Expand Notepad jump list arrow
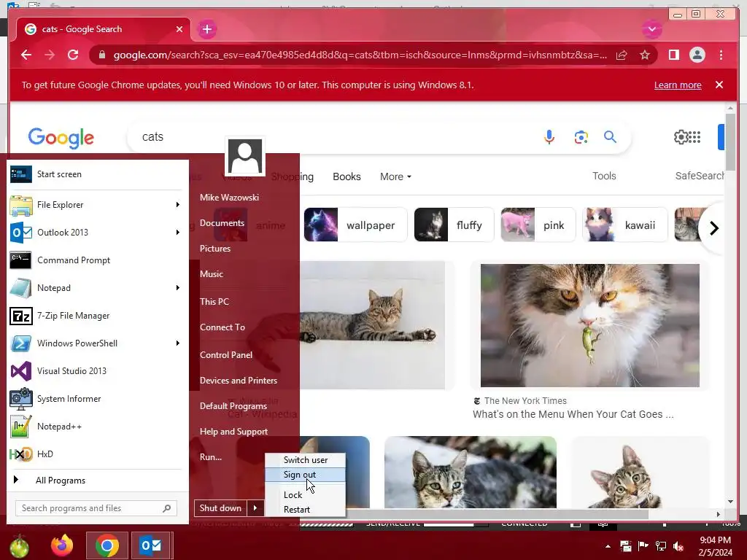This screenshot has height=560, width=747. [x=178, y=287]
